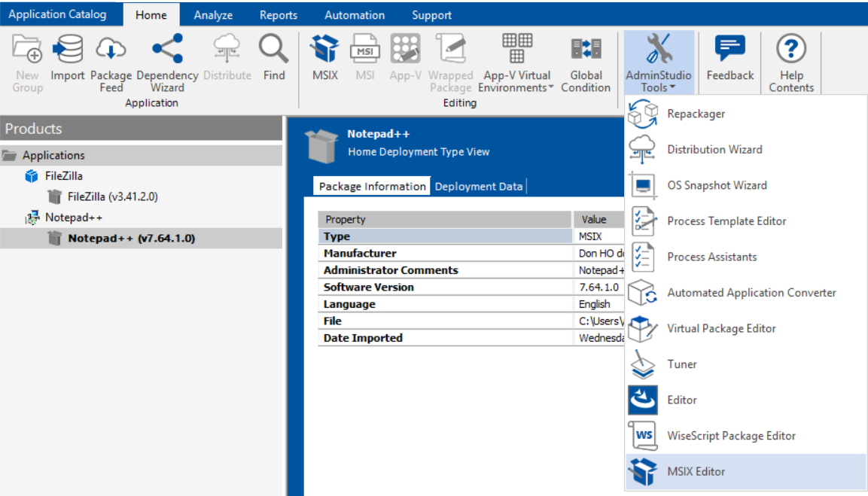Open Help Contents
Viewport: 868px width, 496px height.
point(791,62)
